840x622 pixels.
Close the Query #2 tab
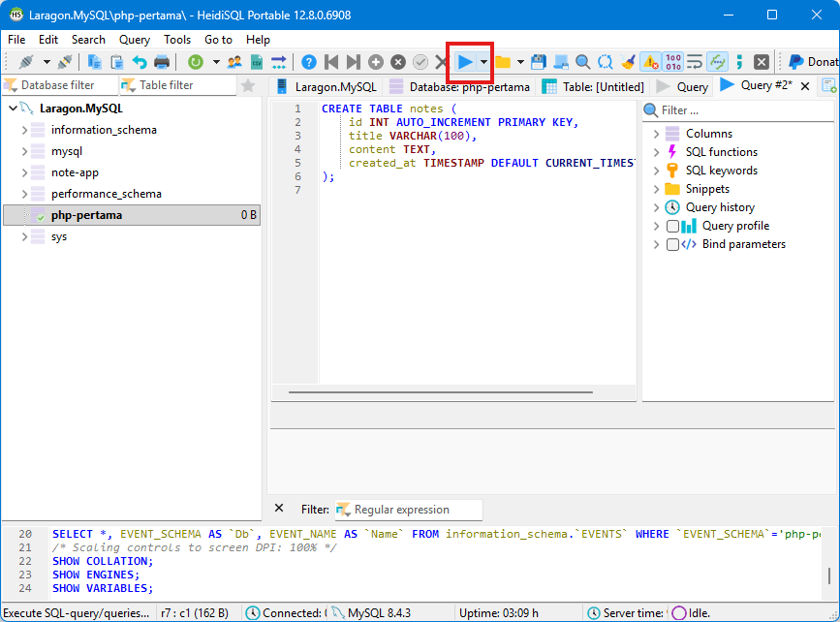[x=804, y=86]
